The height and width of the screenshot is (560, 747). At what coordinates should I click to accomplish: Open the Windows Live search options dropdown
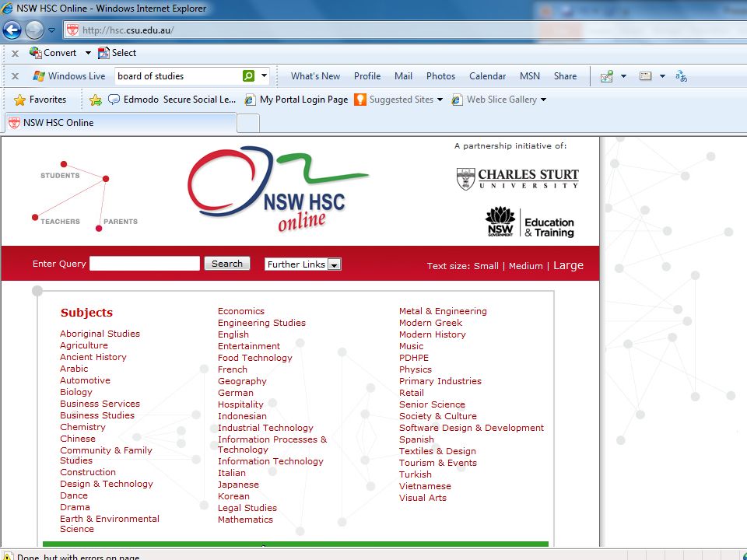coord(264,76)
